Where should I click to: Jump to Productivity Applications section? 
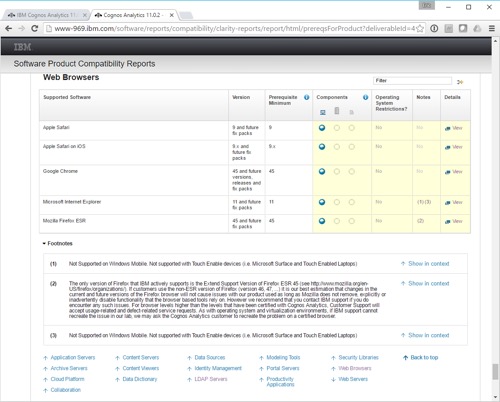tap(280, 382)
